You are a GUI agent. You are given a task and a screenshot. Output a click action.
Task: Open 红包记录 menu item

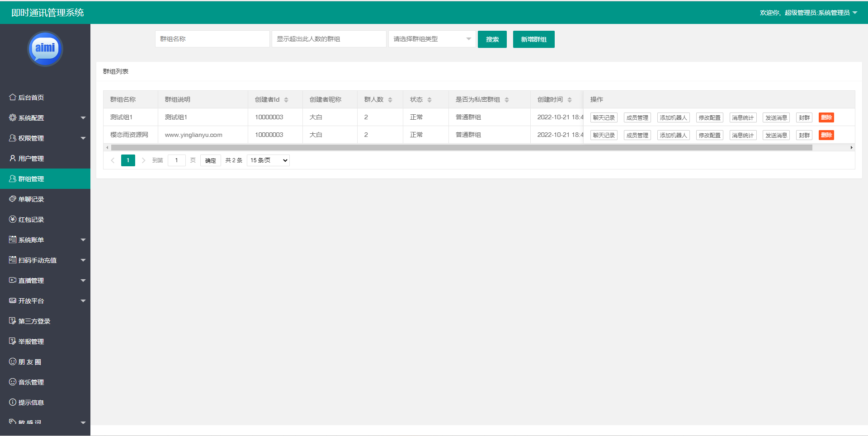(45, 219)
